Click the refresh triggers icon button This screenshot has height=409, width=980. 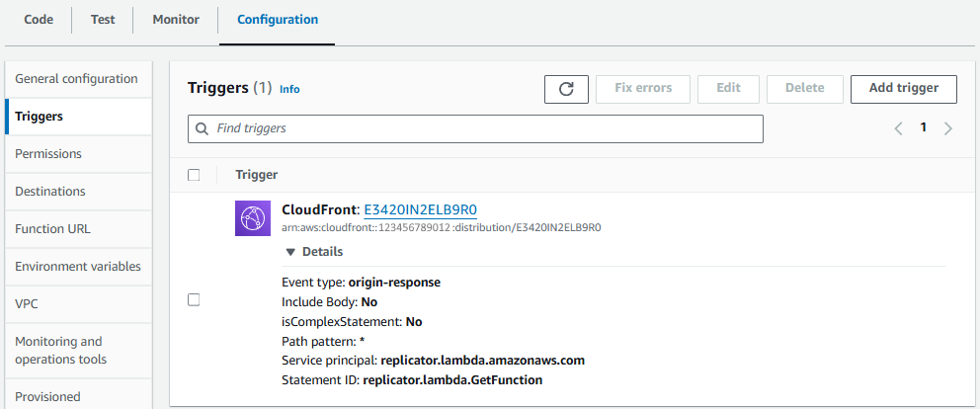tap(566, 89)
